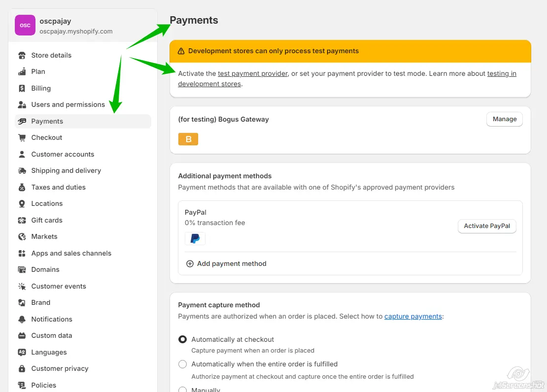547x392 pixels.
Task: Click the Locations pin icon
Action: [22, 203]
